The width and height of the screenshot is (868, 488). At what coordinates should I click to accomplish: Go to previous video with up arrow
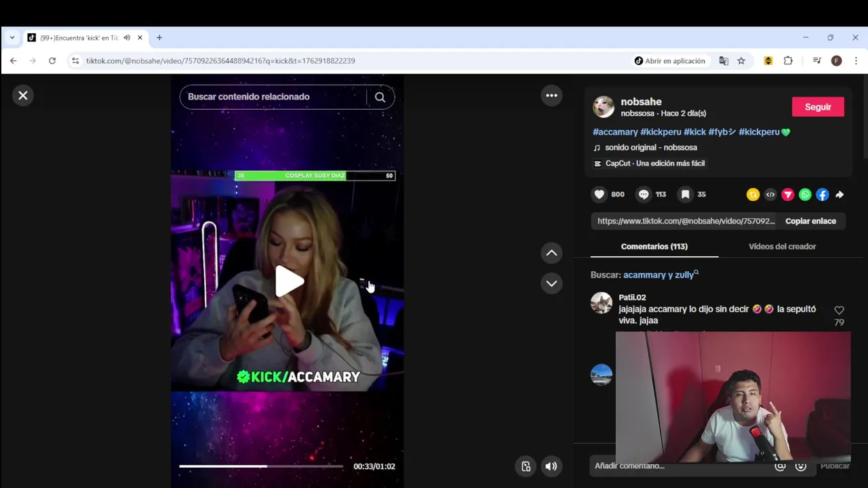point(551,253)
